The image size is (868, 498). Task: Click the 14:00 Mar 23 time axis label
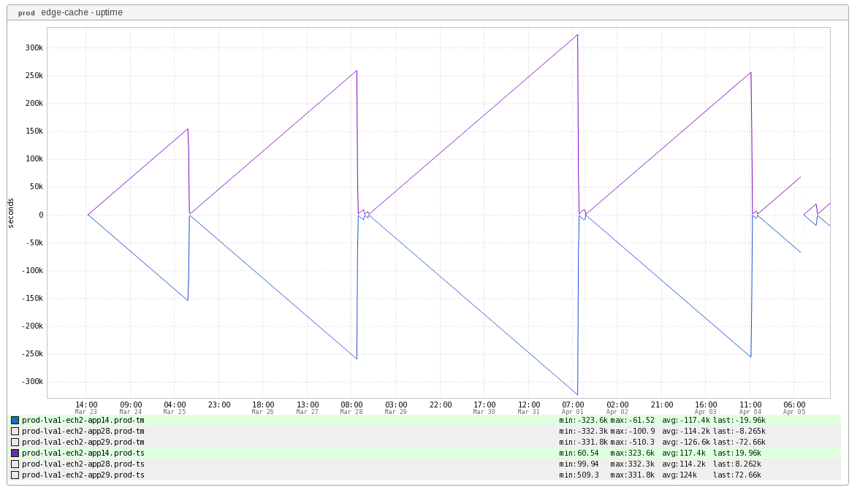(86, 407)
